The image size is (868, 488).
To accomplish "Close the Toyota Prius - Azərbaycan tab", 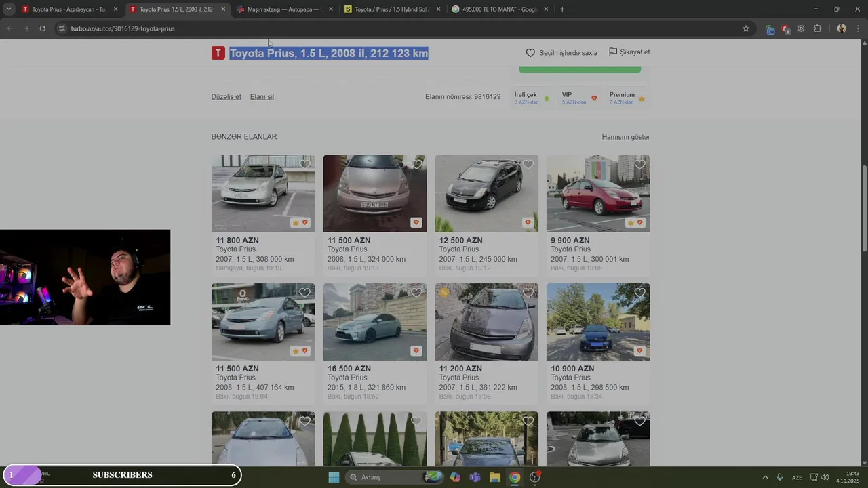I will (x=115, y=9).
